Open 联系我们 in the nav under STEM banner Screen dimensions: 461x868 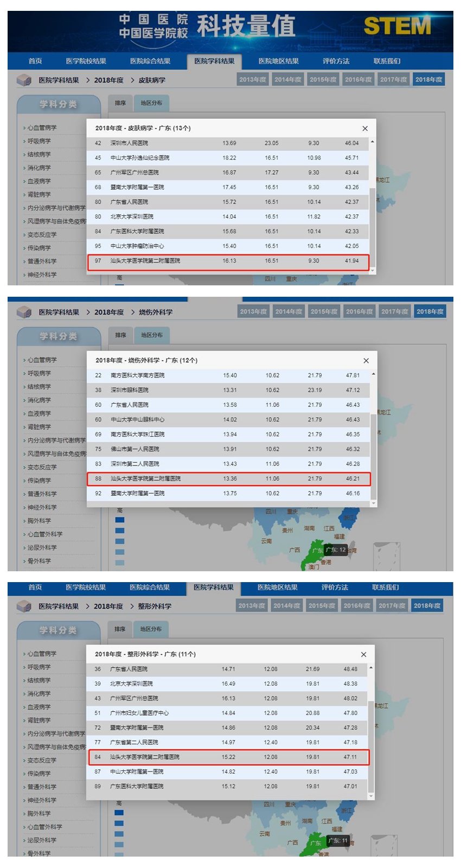click(387, 61)
